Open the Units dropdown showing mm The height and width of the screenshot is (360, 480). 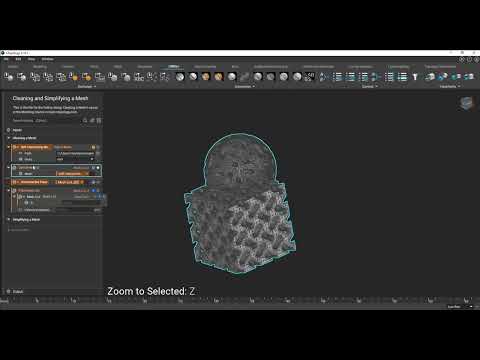pyautogui.click(x=75, y=159)
